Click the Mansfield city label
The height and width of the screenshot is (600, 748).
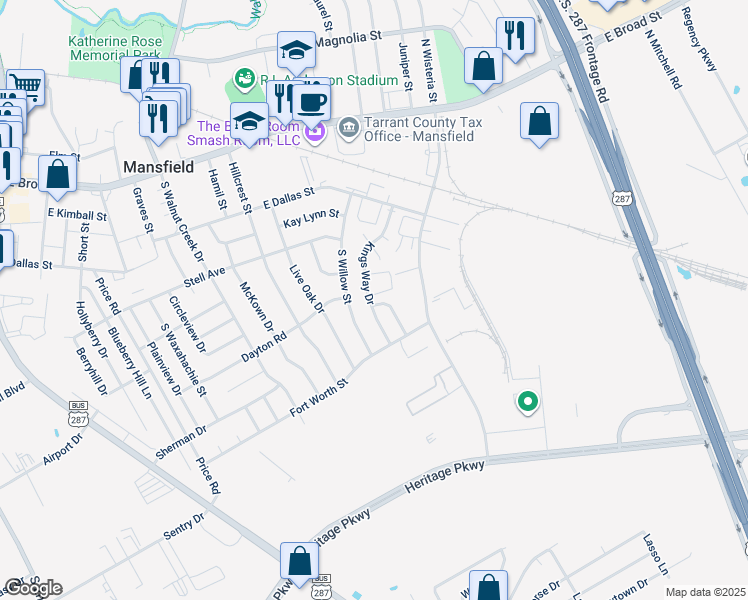tap(159, 167)
